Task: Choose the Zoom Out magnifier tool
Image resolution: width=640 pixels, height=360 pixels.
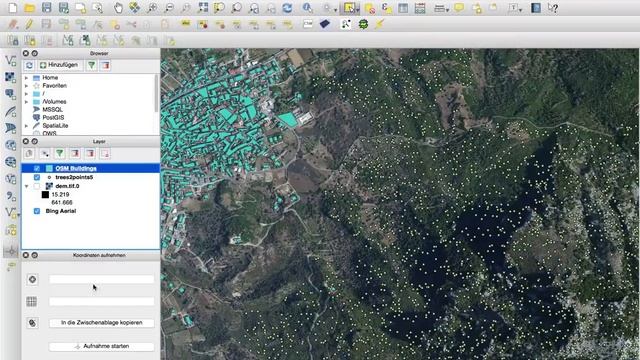Action: [x=169, y=8]
